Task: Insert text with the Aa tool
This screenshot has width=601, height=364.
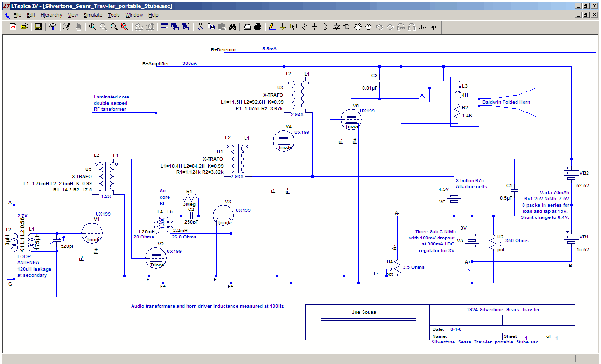Action: [422, 27]
